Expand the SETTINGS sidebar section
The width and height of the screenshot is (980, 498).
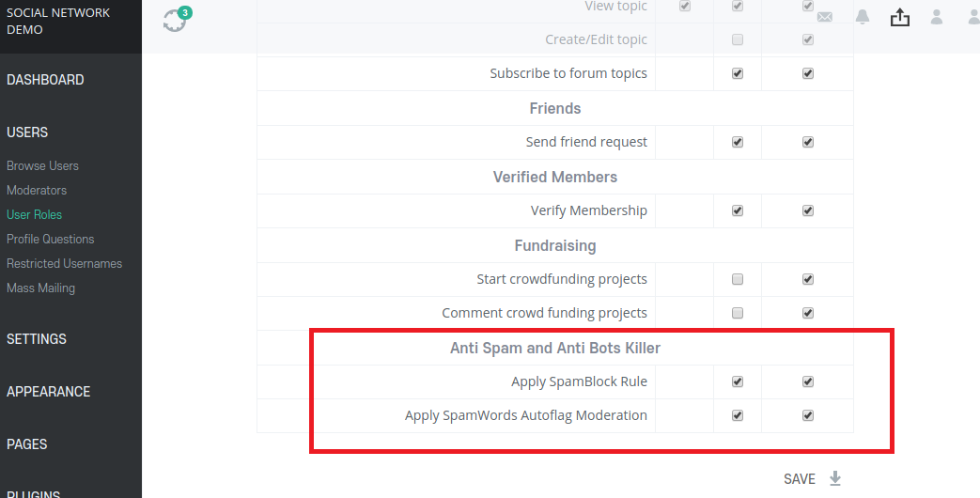point(37,339)
